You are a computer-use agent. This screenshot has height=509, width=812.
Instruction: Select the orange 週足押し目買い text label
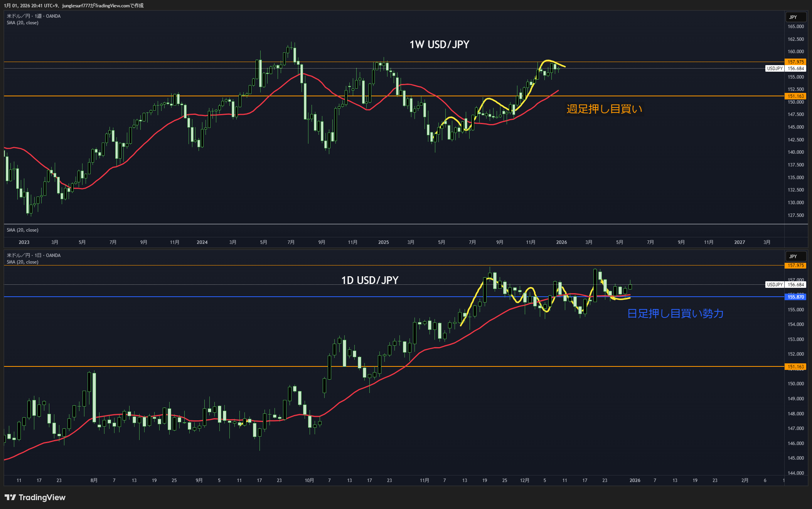pyautogui.click(x=604, y=109)
